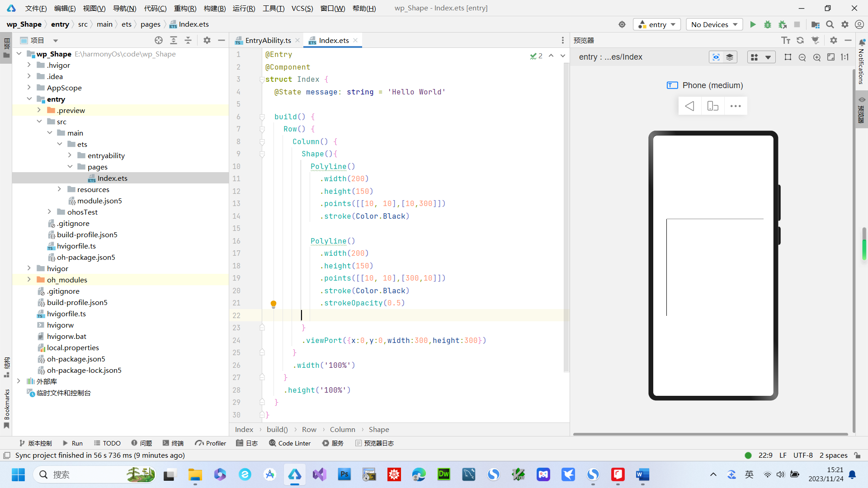
Task: Open the 终端 terminal tool window
Action: pyautogui.click(x=173, y=443)
